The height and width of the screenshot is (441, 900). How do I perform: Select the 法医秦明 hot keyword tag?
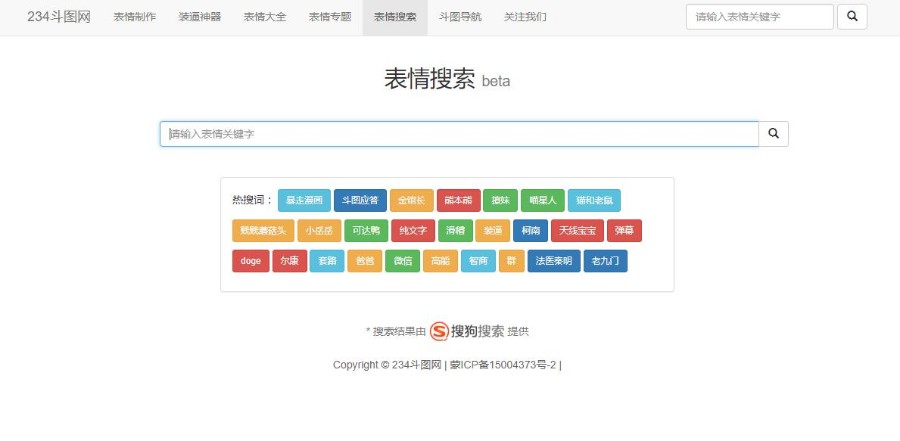coord(554,261)
